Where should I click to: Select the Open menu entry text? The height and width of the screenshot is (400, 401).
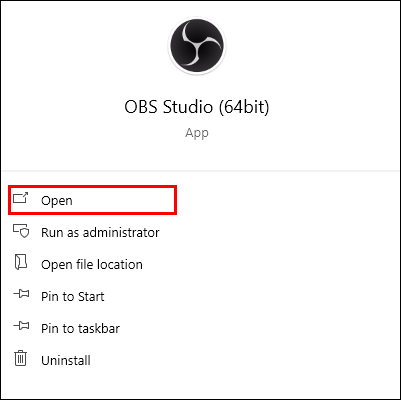pyautogui.click(x=57, y=201)
